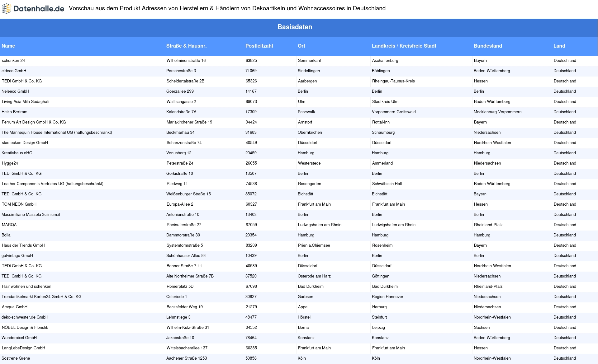Click the Sindelfingen town cell
This screenshot has height=364, width=598.
tap(309, 71)
